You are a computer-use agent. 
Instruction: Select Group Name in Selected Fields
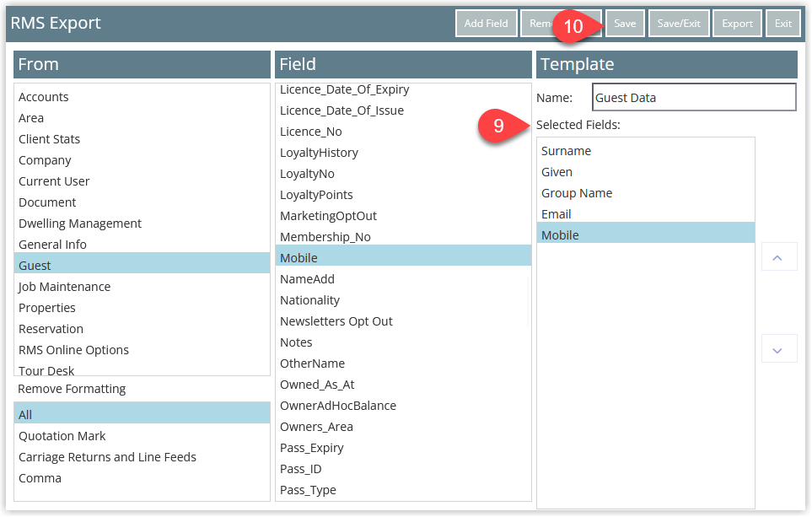pos(646,193)
